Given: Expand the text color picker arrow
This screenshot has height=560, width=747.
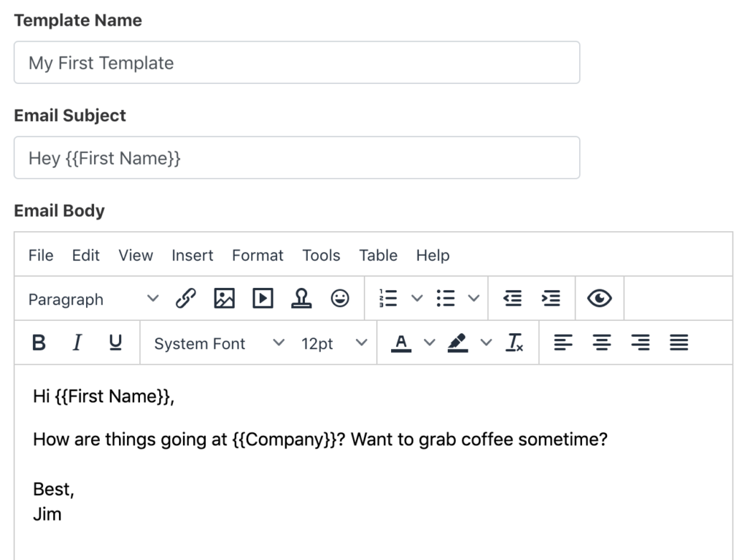Looking at the screenshot, I should 429,343.
